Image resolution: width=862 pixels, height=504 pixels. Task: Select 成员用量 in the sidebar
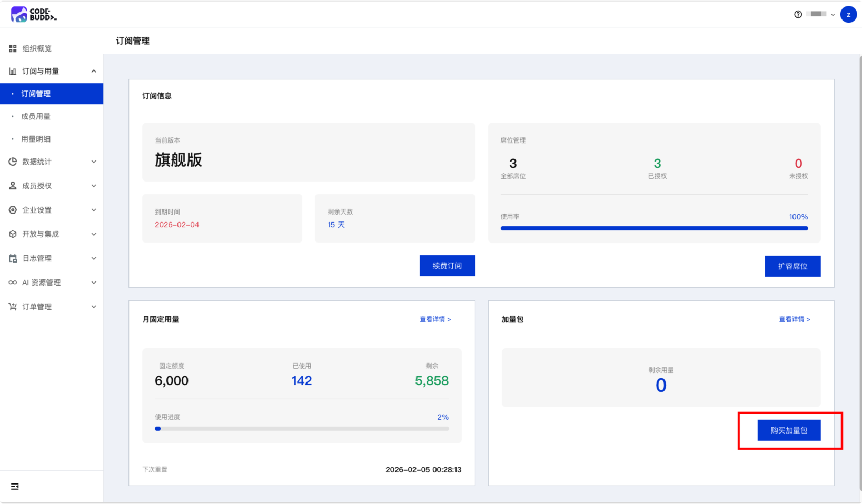36,116
